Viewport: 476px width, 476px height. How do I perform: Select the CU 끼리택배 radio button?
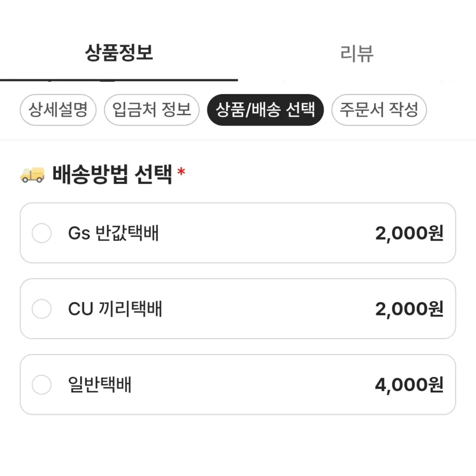pyautogui.click(x=42, y=309)
